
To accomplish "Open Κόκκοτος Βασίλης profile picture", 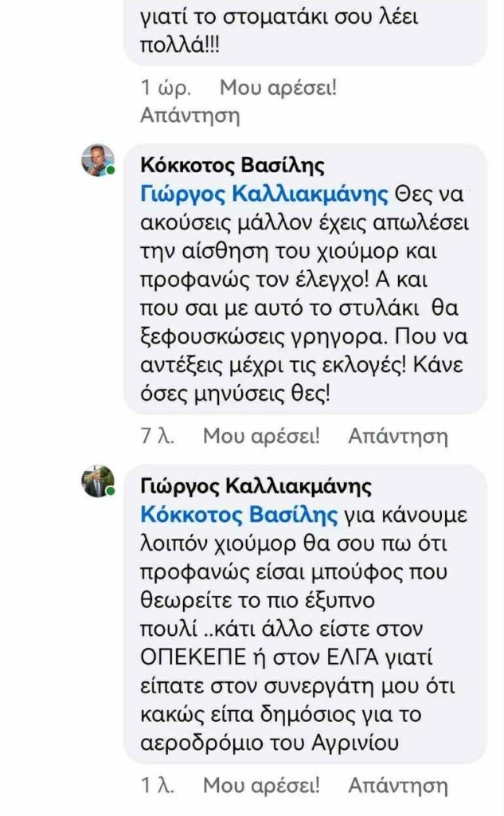I will [97, 160].
